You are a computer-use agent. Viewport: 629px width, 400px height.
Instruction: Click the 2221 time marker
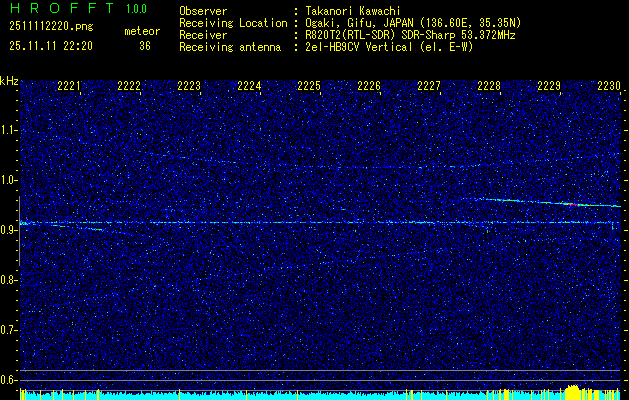[x=69, y=87]
